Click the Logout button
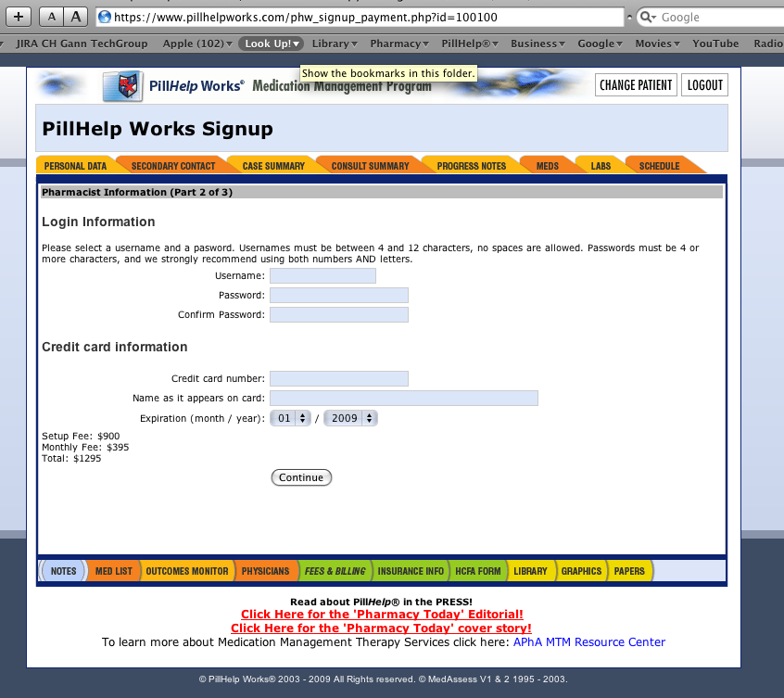 [x=704, y=85]
